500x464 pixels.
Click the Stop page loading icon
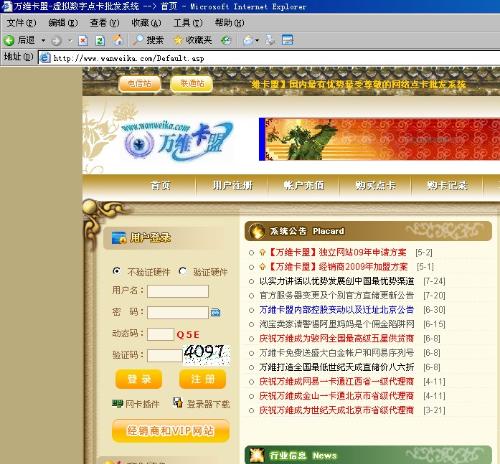[83, 41]
